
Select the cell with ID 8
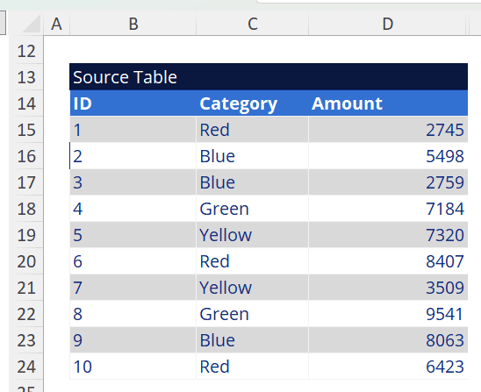point(133,314)
